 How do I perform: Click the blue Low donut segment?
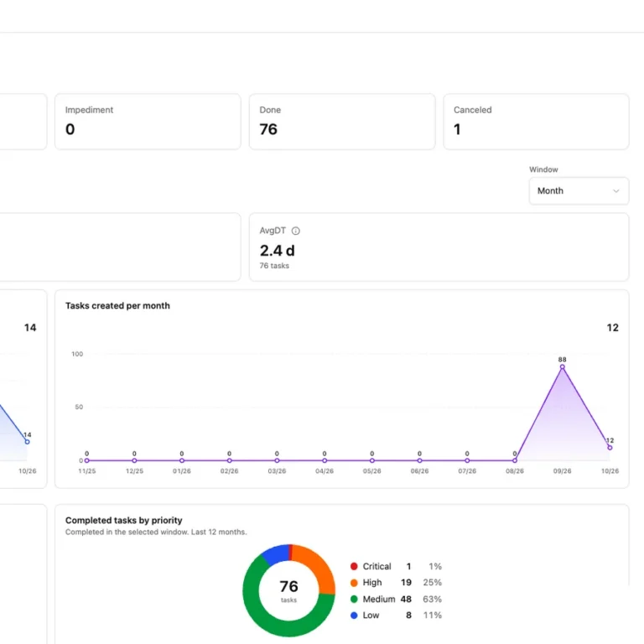[x=277, y=555]
